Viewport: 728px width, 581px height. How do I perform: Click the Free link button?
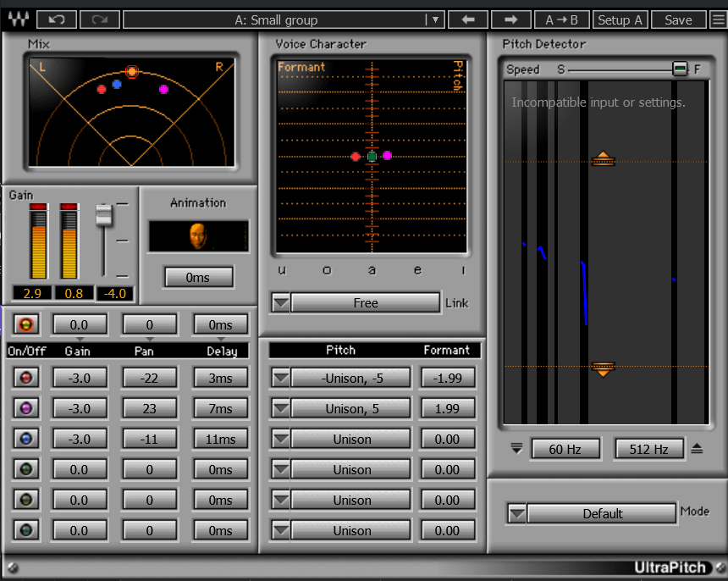point(366,303)
